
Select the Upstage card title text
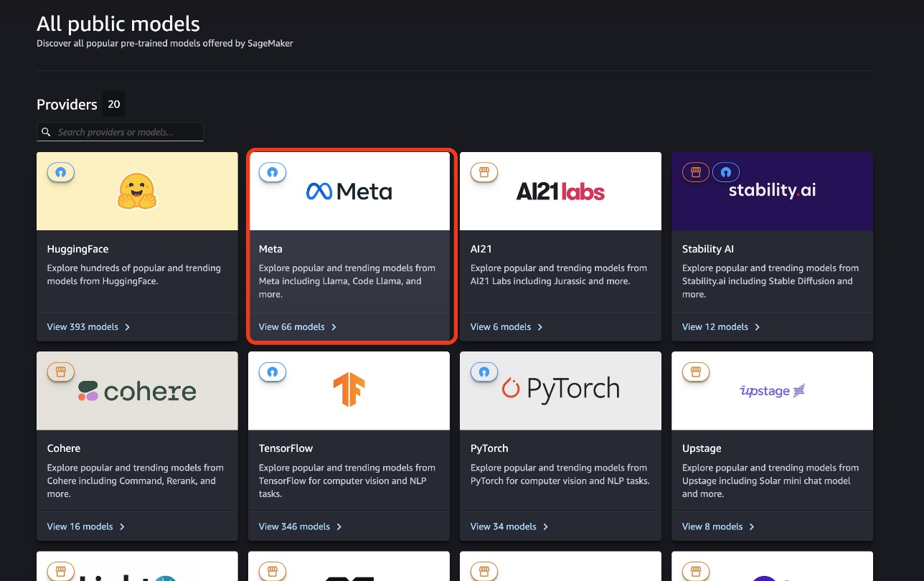(x=702, y=448)
